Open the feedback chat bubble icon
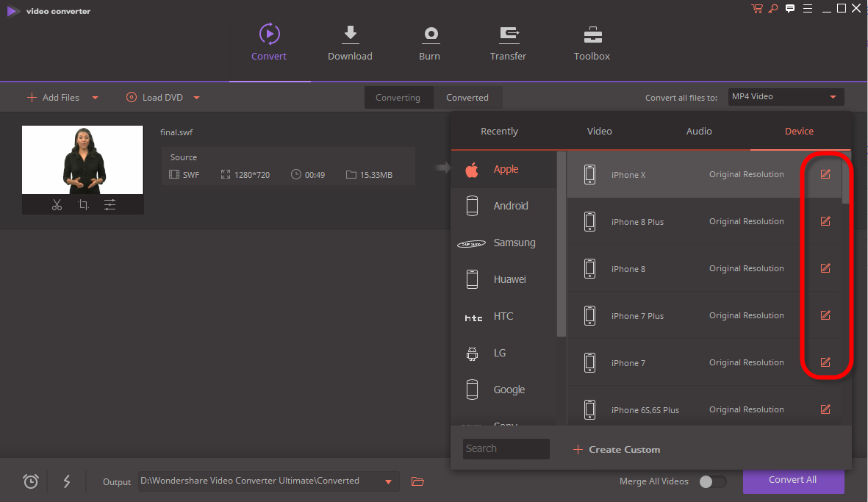 tap(790, 8)
